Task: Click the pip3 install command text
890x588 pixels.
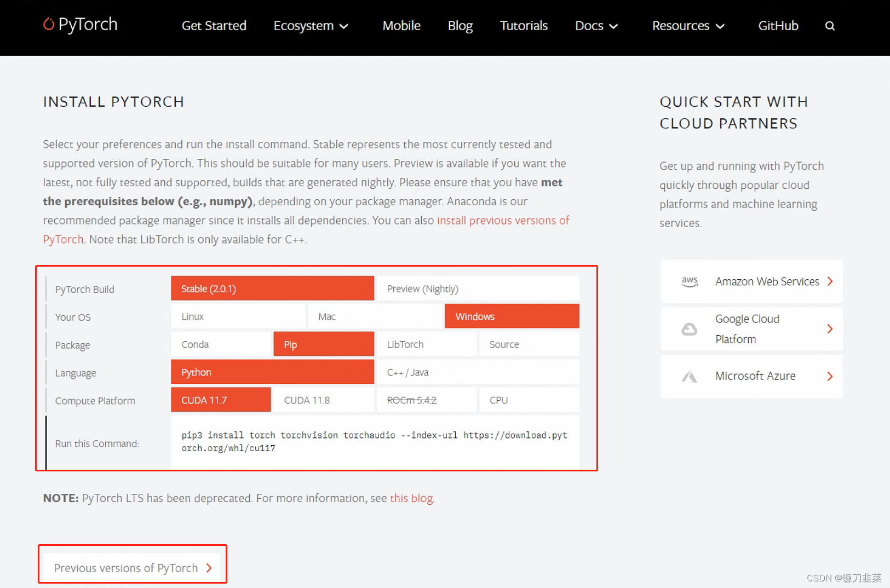Action: tap(375, 442)
